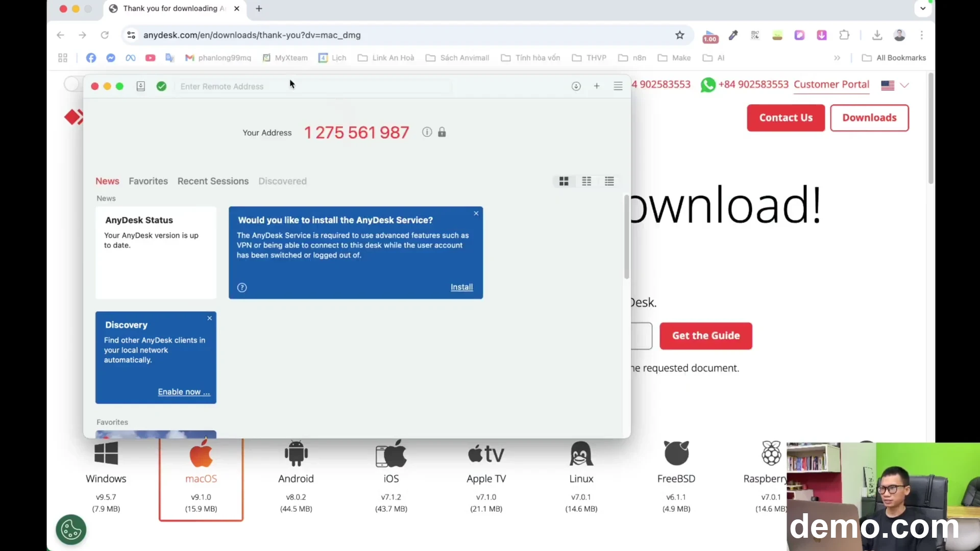
Task: Open a new AnyDesk session tab with plus
Action: (597, 86)
